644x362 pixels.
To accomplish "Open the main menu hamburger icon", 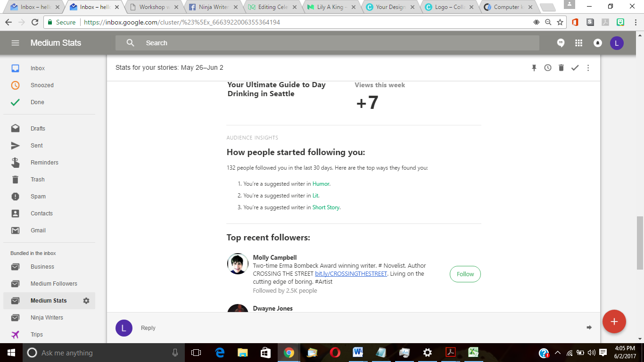I will point(15,43).
